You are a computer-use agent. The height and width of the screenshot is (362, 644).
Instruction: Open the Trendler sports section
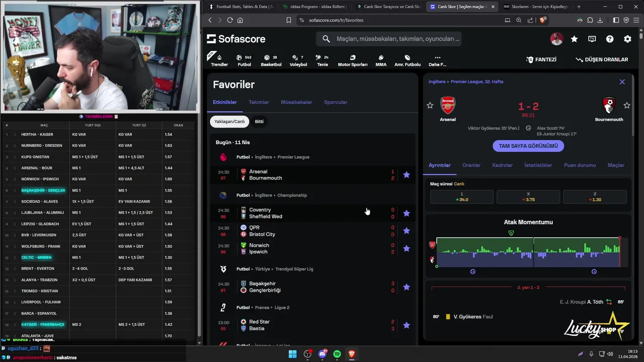(219, 60)
